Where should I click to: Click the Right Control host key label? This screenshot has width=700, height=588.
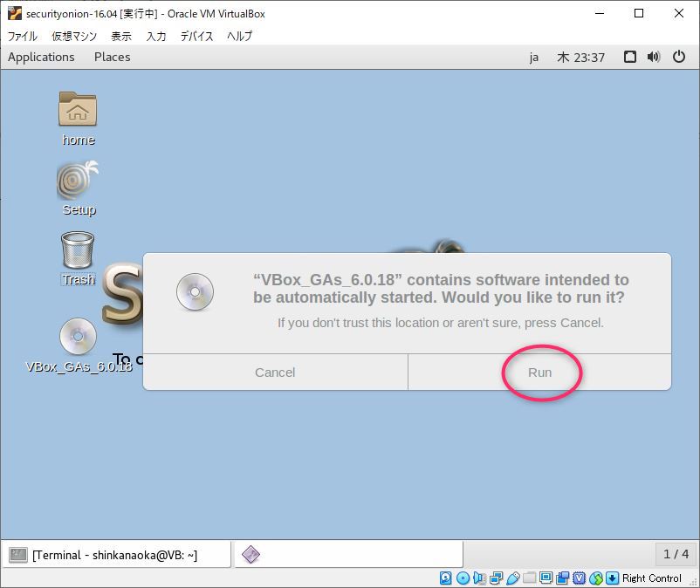[x=652, y=578]
